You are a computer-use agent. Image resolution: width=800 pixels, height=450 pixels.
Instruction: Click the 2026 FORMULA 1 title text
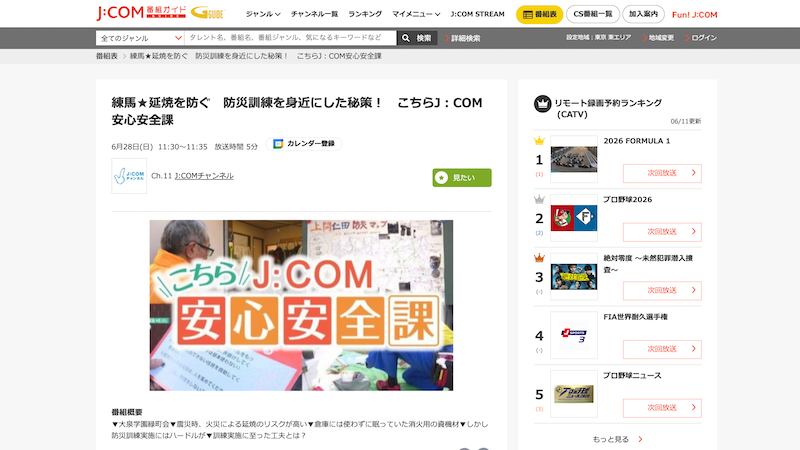coord(637,141)
